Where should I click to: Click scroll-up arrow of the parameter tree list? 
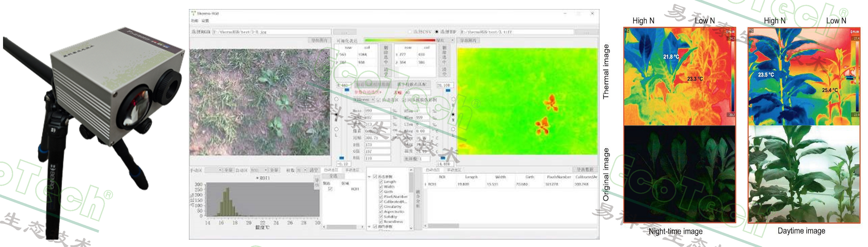[411, 170]
